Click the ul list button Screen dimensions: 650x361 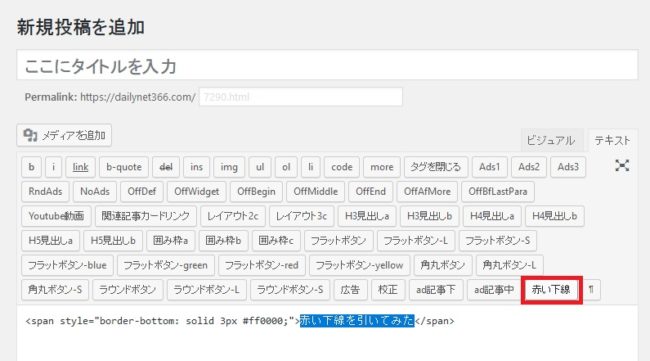pos(260,167)
